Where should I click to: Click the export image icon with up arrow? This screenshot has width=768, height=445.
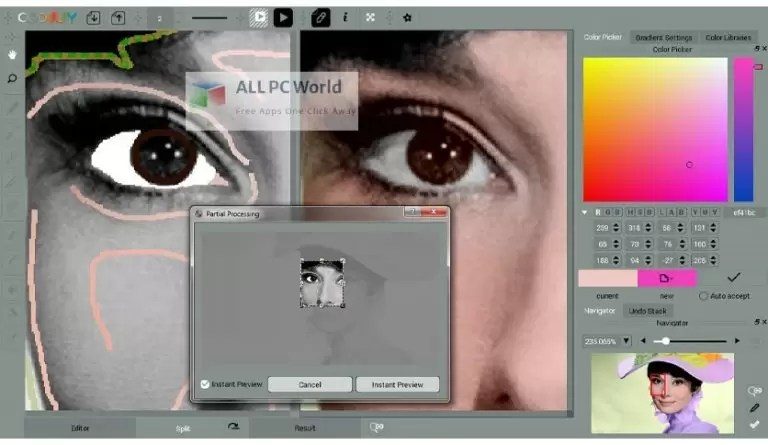click(118, 18)
